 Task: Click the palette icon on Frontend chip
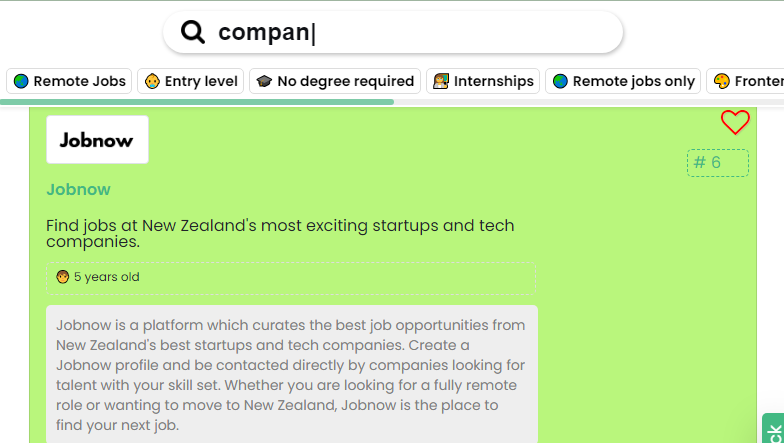[722, 81]
